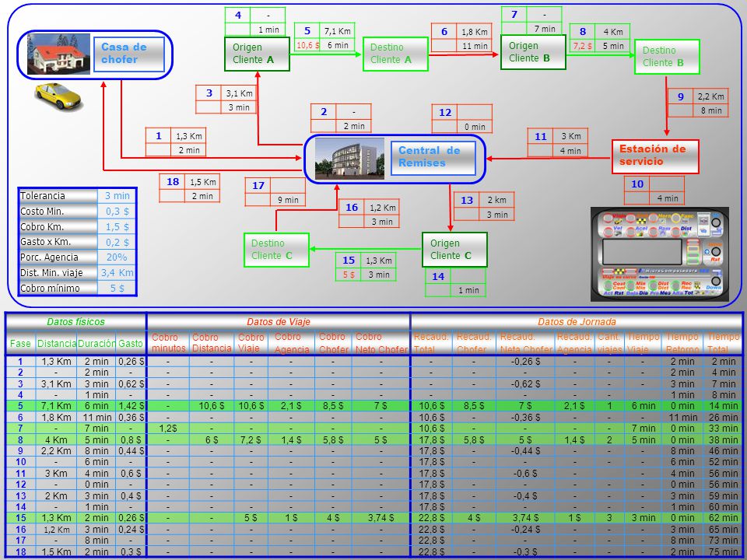
Task: Click the Porc. Agencia value 20%
Action: (x=117, y=257)
